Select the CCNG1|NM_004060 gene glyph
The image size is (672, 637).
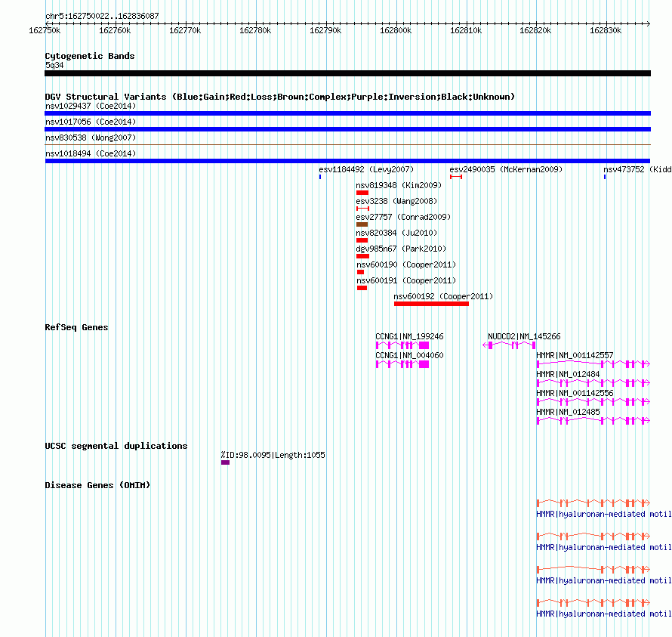point(402,364)
